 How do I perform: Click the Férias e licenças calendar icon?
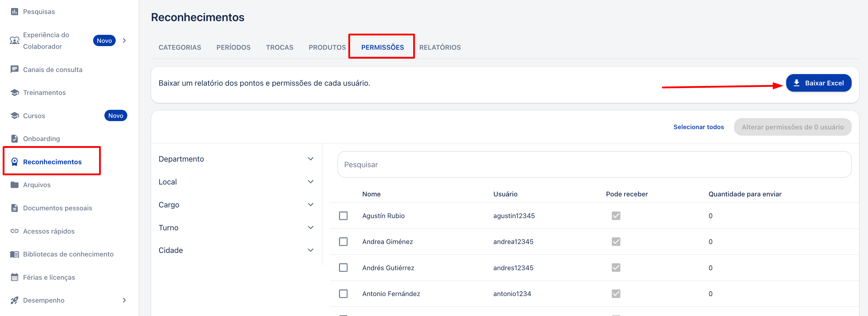(15, 277)
